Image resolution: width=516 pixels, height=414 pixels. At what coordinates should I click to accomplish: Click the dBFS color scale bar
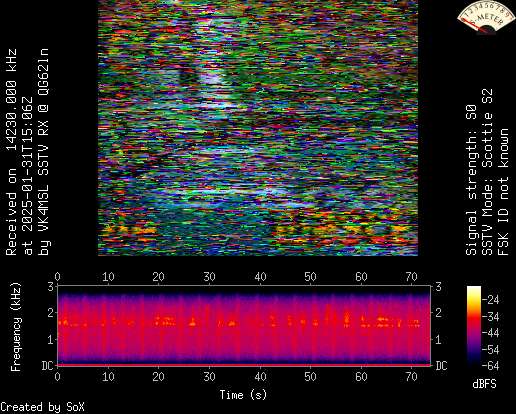pos(474,326)
